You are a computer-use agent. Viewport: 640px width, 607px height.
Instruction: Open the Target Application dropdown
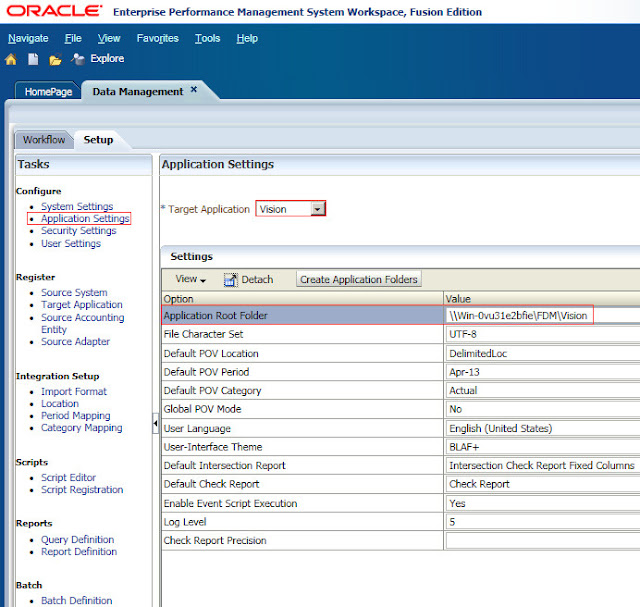click(x=318, y=209)
